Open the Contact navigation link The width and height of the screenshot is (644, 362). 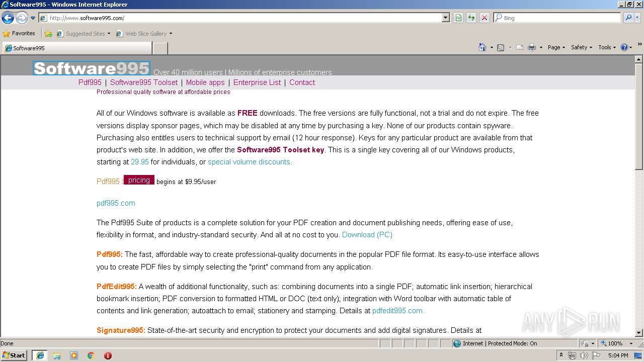pyautogui.click(x=302, y=82)
